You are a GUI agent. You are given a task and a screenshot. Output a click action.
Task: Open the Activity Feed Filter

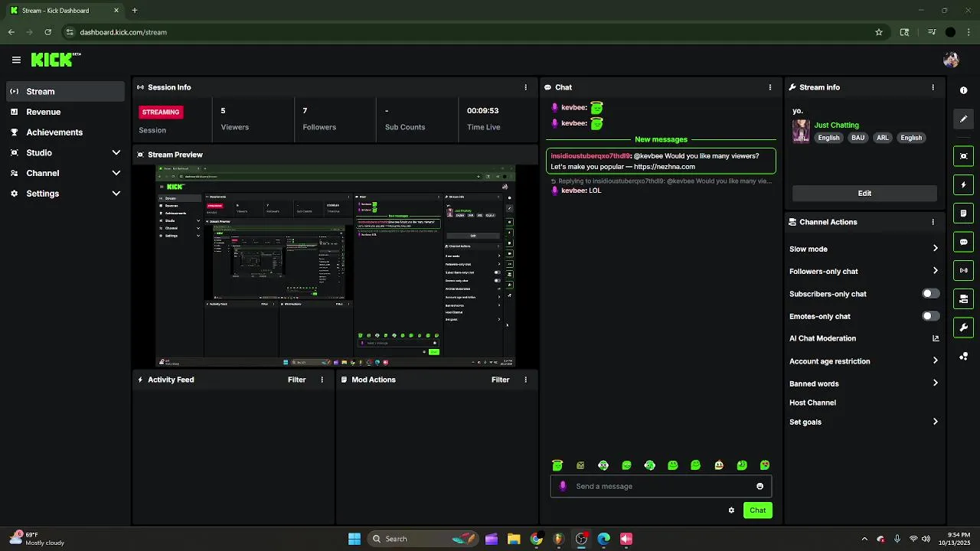click(296, 380)
